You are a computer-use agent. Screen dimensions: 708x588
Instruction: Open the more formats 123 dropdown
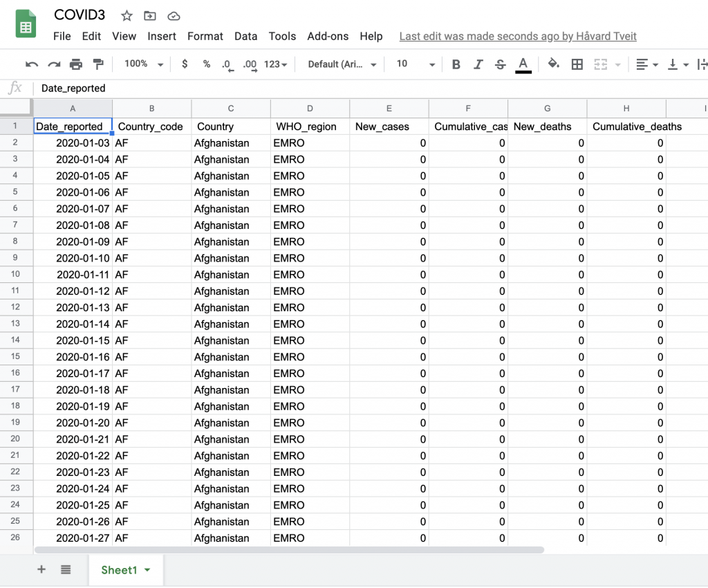[x=276, y=64]
